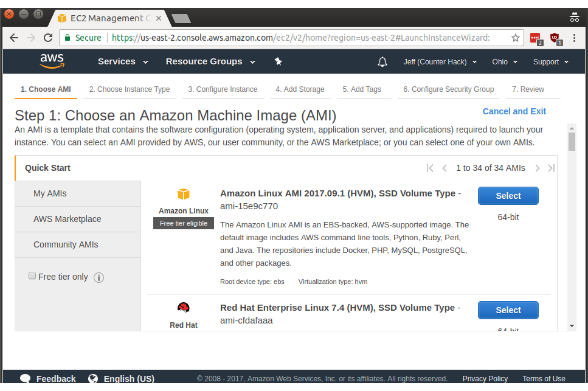Open Community AMIs in the sidebar

coord(78,244)
